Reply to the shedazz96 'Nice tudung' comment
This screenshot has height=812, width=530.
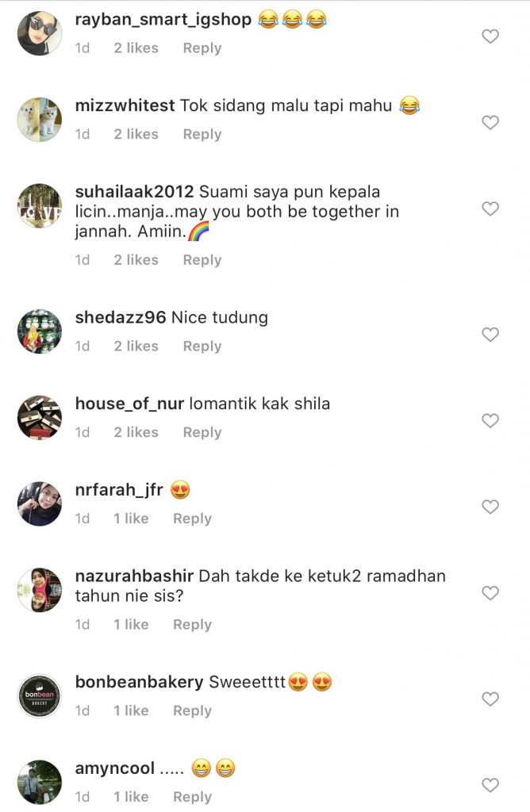202,346
